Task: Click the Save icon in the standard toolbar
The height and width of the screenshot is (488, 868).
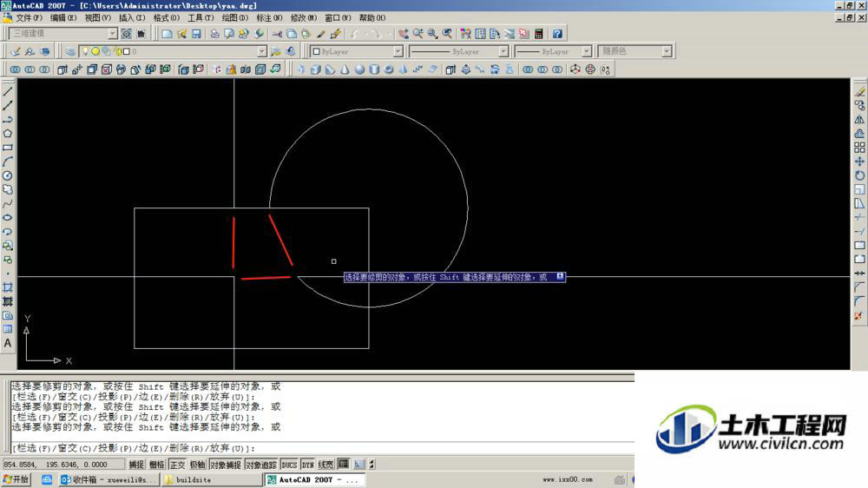Action: (196, 34)
